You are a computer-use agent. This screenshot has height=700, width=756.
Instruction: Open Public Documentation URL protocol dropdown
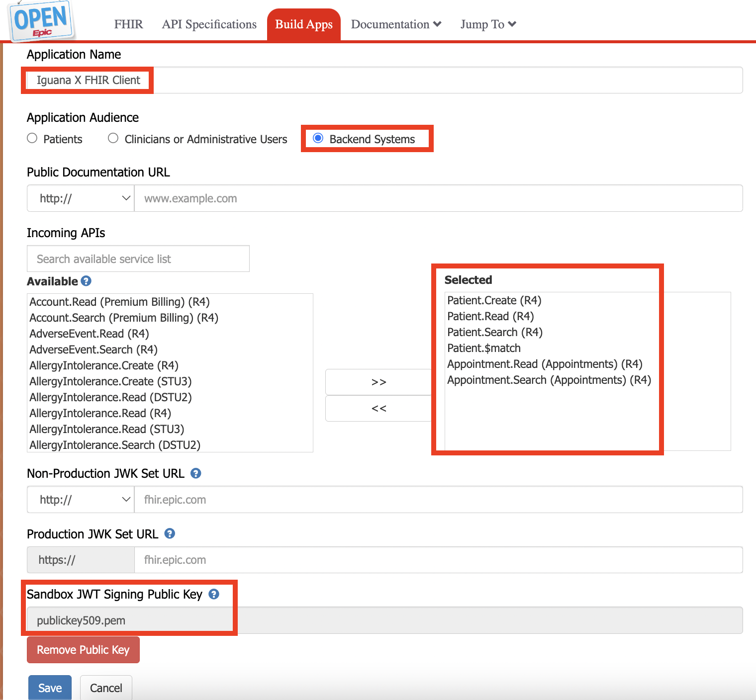81,198
